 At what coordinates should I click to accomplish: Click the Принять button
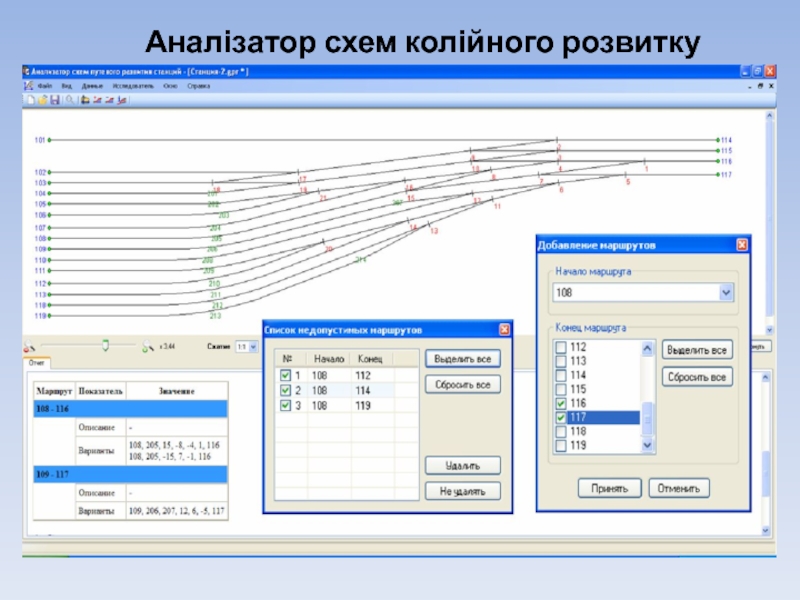click(609, 489)
